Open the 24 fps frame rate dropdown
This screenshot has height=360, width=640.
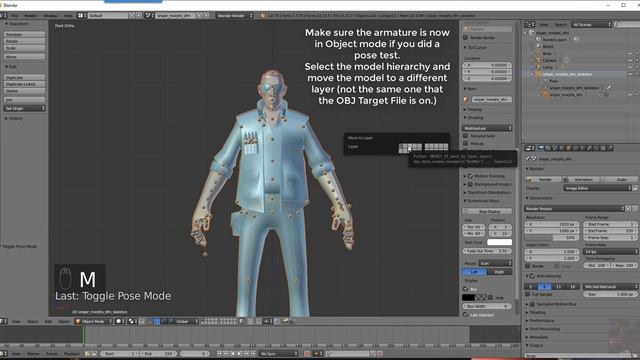click(x=611, y=252)
